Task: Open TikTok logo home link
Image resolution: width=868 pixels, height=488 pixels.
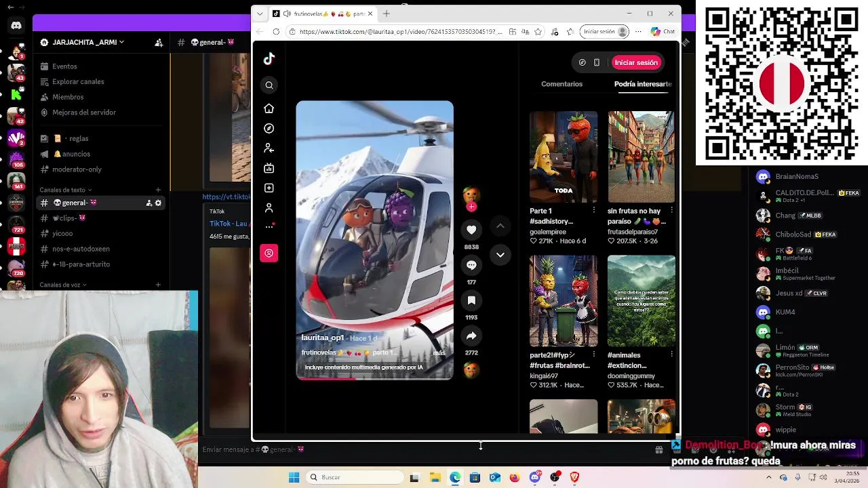Action: 269,59
